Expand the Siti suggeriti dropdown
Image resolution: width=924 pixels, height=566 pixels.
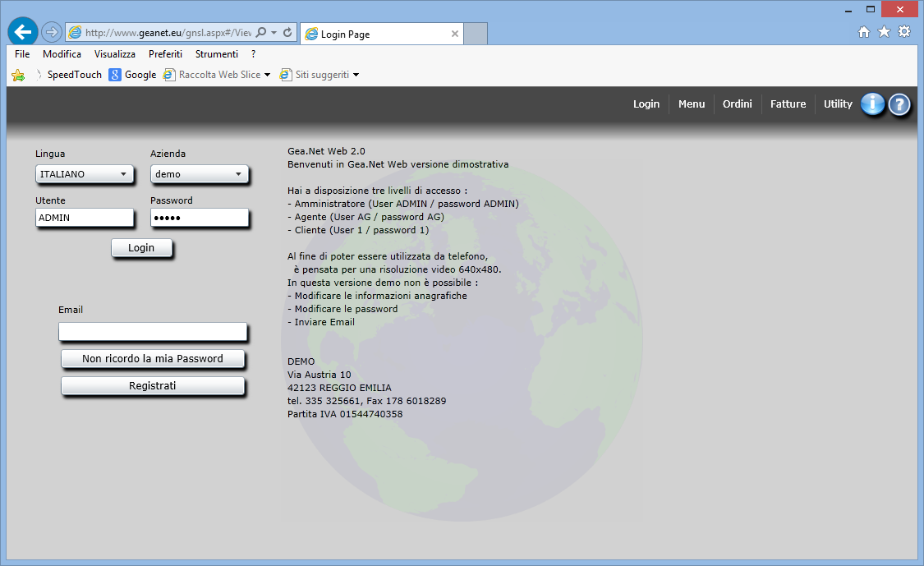tap(355, 74)
